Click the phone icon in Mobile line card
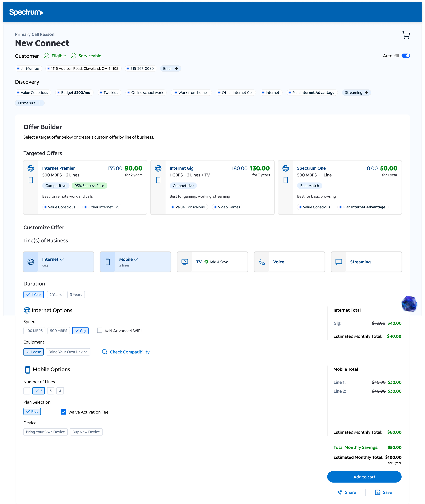Screen dimensions: 425x504 [x=108, y=262]
